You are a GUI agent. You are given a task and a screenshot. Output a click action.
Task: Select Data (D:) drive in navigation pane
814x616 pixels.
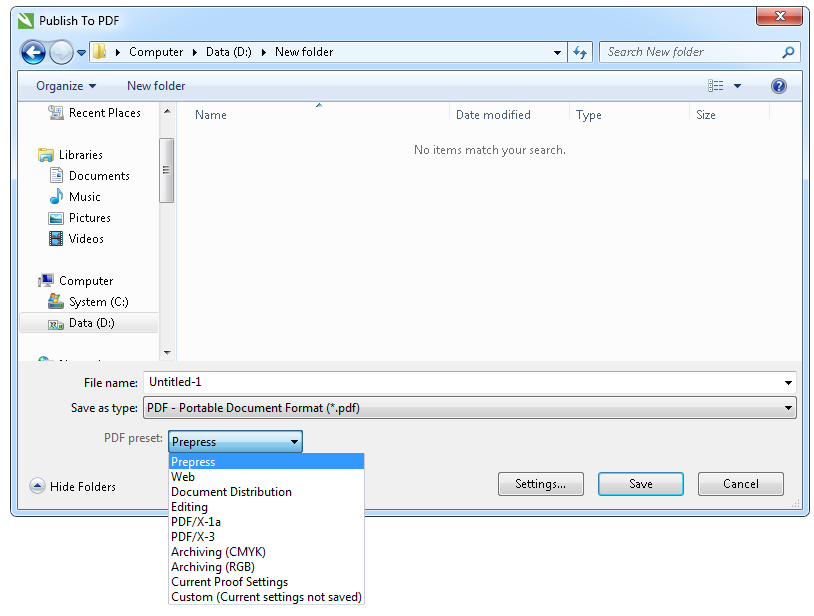coord(89,323)
